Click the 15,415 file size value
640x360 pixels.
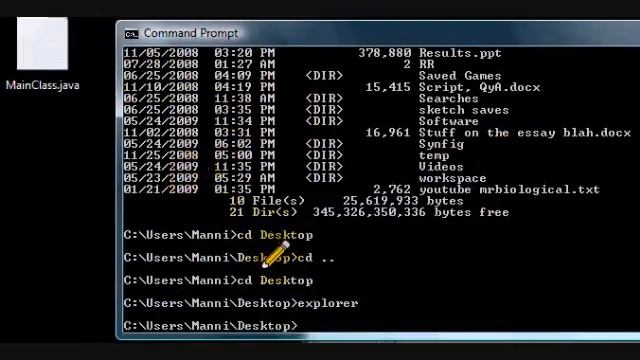(388, 87)
